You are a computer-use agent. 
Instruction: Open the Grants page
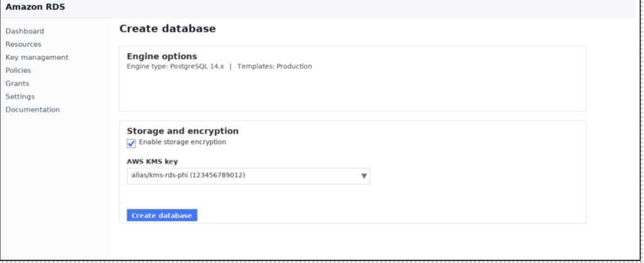17,84
